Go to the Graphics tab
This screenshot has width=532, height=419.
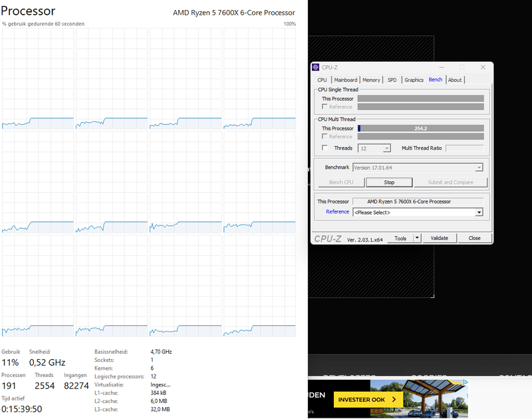click(414, 80)
